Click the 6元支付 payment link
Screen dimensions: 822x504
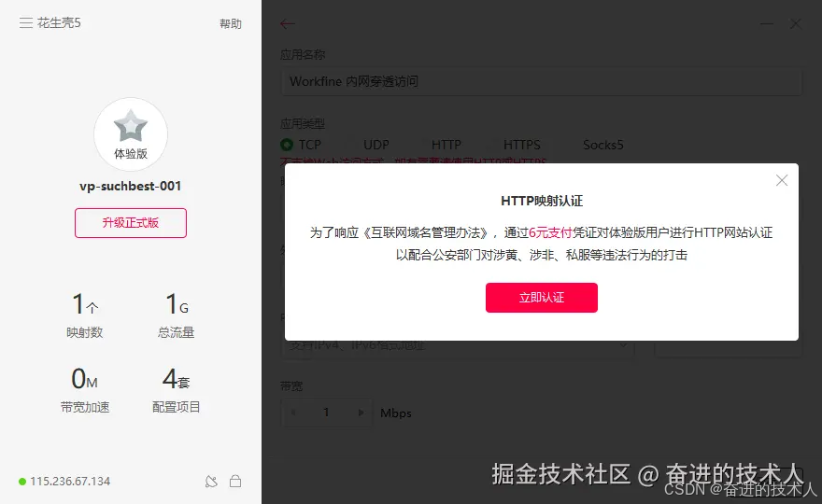550,232
